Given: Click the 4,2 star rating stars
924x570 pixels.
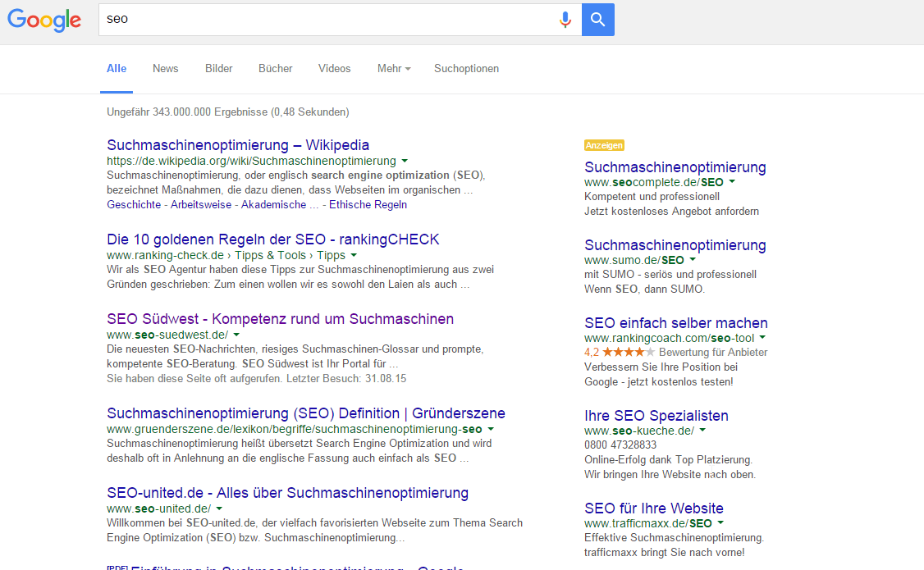Looking at the screenshot, I should coord(629,352).
